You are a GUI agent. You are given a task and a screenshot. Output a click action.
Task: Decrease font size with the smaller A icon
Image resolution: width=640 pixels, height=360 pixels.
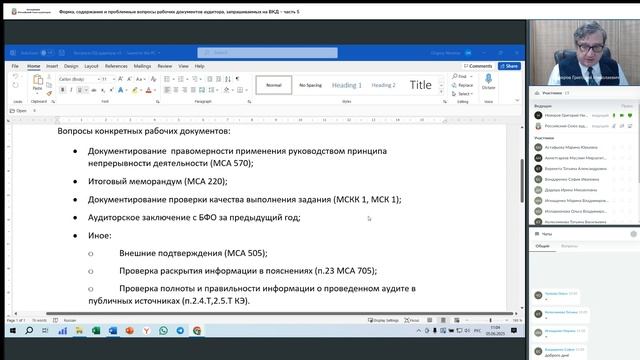click(129, 79)
